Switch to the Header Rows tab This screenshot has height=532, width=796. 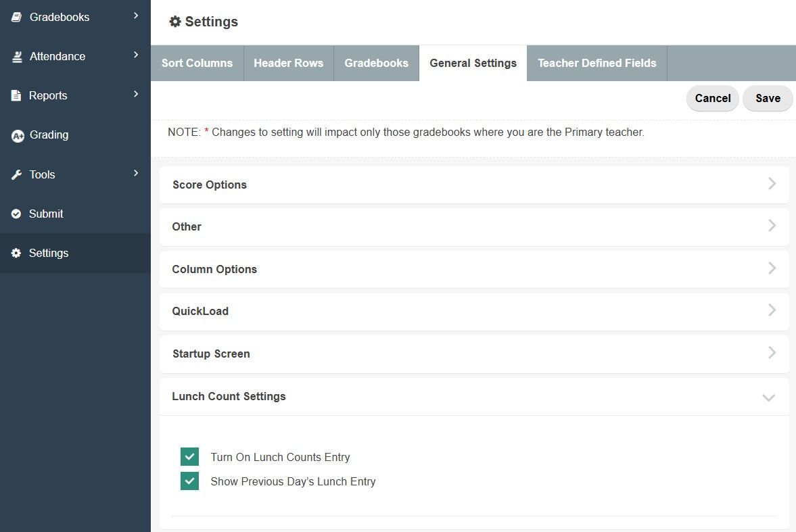point(288,63)
